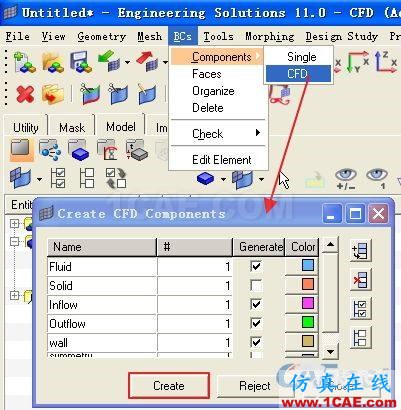Click the blue solid display mode icon

(205, 179)
